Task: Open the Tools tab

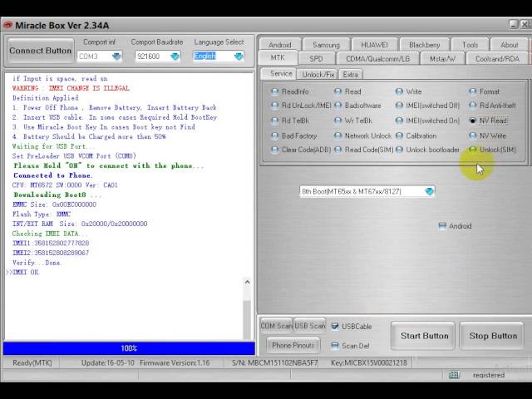Action: click(470, 45)
